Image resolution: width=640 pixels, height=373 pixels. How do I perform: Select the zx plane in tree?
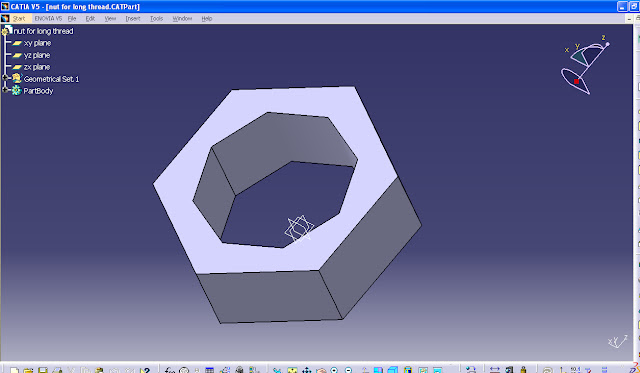pyautogui.click(x=37, y=67)
